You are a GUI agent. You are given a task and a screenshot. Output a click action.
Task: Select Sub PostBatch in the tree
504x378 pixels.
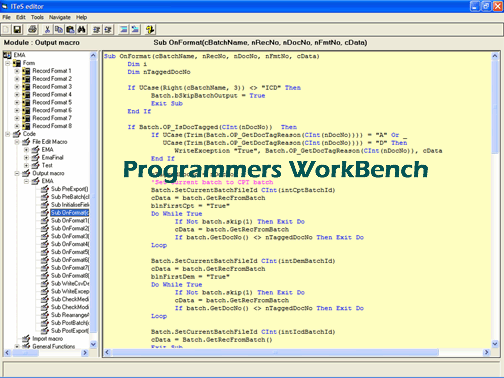pos(70,323)
